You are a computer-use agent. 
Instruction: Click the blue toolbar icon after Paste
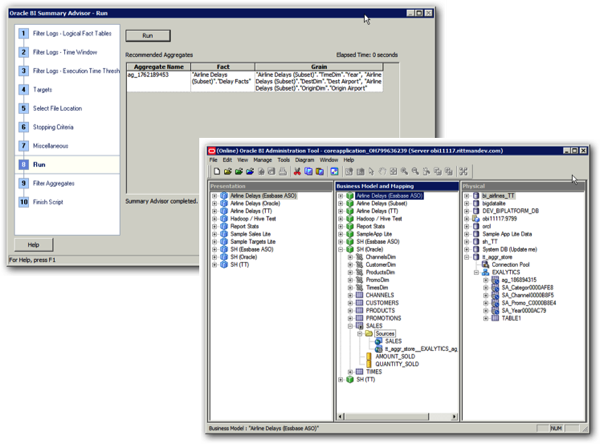point(334,171)
